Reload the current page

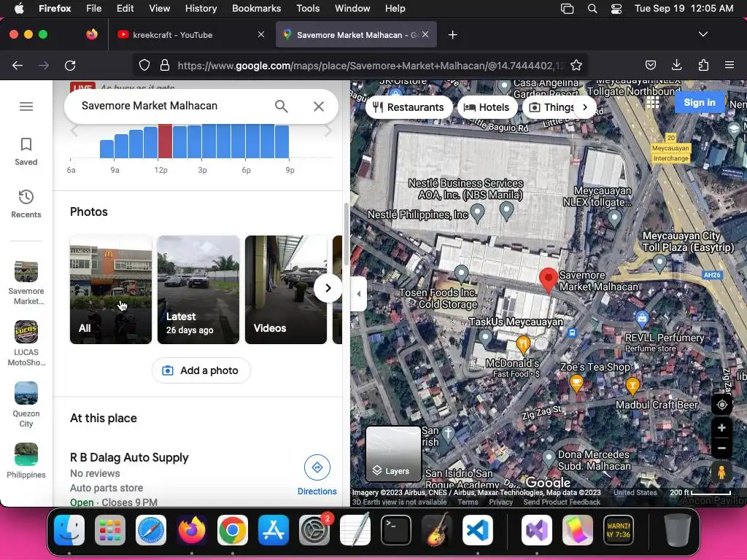[x=70, y=65]
